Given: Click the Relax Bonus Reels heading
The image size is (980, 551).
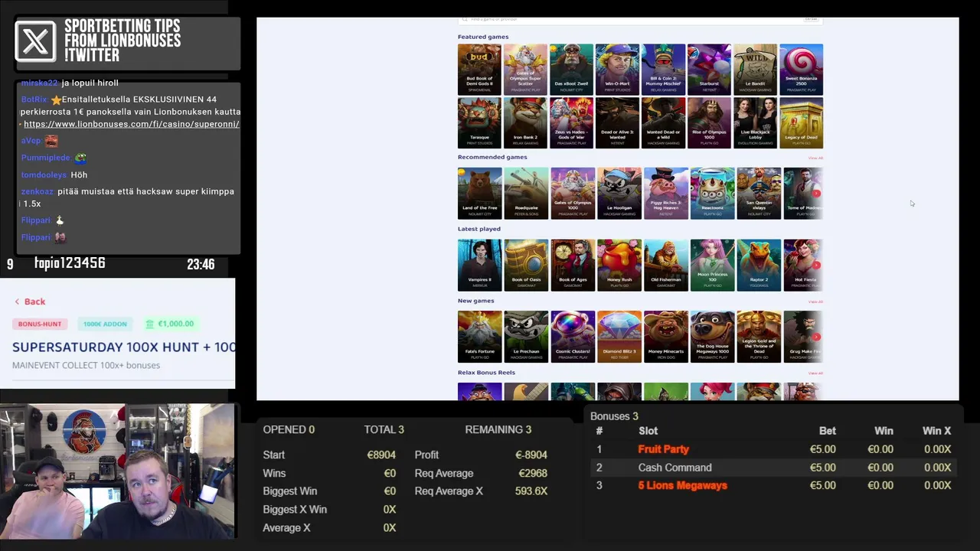Looking at the screenshot, I should (x=486, y=373).
